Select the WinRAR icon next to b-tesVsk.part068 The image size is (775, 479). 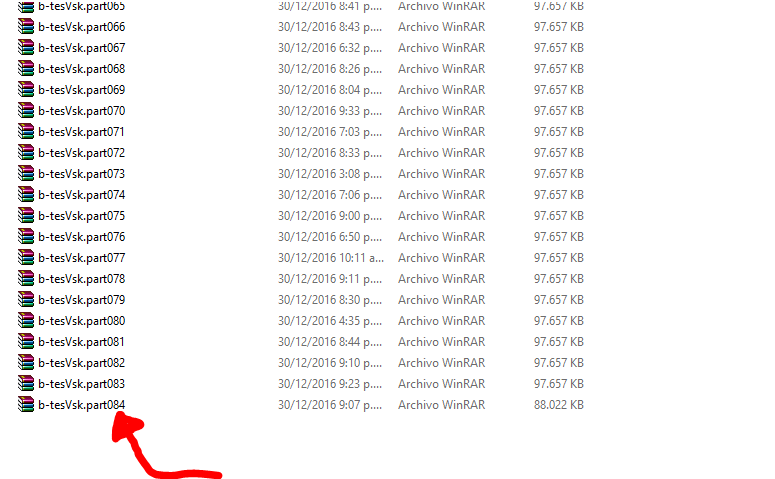coord(26,69)
